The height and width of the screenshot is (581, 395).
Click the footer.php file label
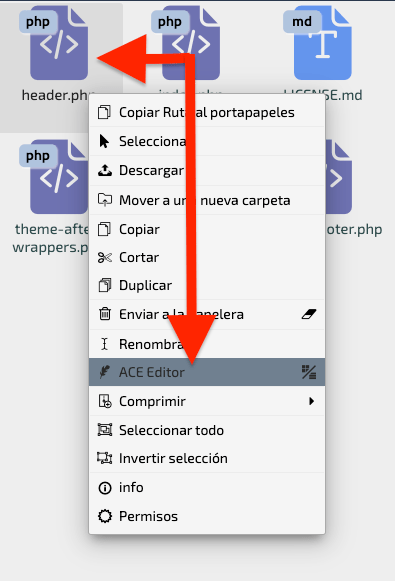354,230
